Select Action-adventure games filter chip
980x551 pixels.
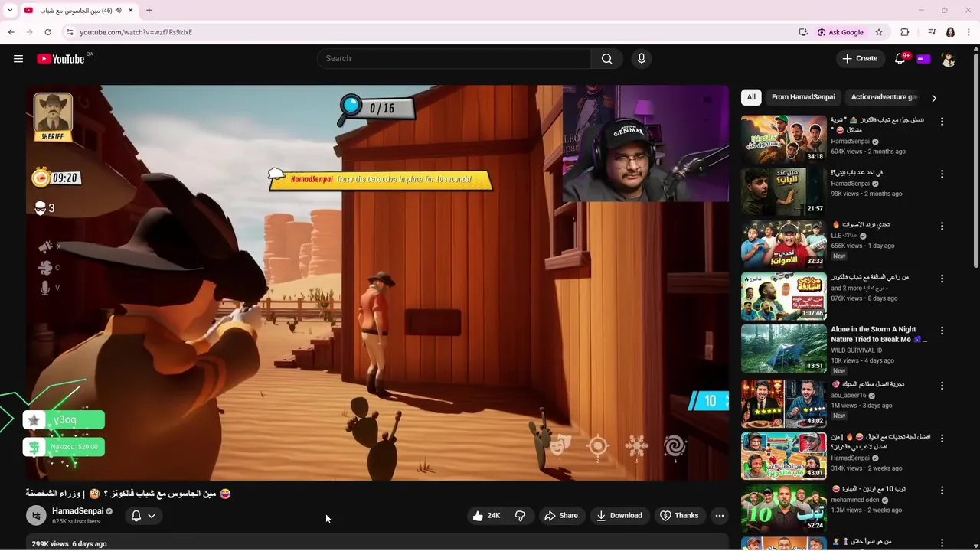coord(884,97)
